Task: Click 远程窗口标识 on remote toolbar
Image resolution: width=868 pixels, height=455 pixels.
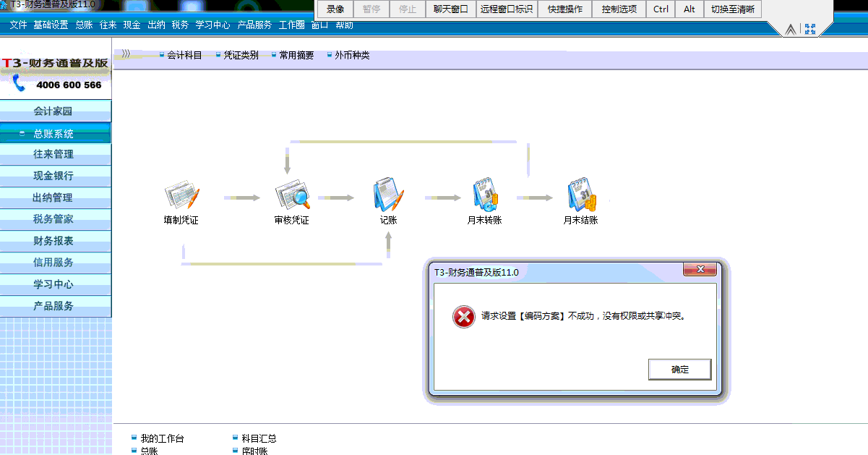Action: (x=507, y=9)
